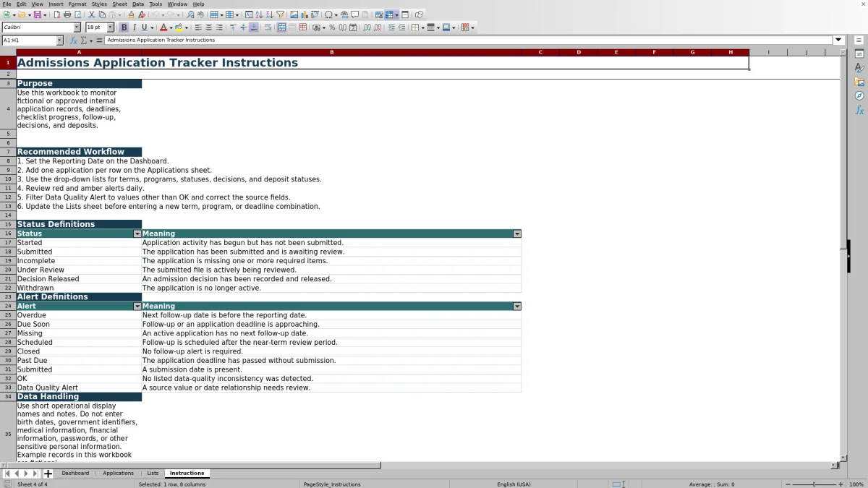Expand the formula bar dropdown arrow
The height and width of the screenshot is (488, 868).
[839, 40]
